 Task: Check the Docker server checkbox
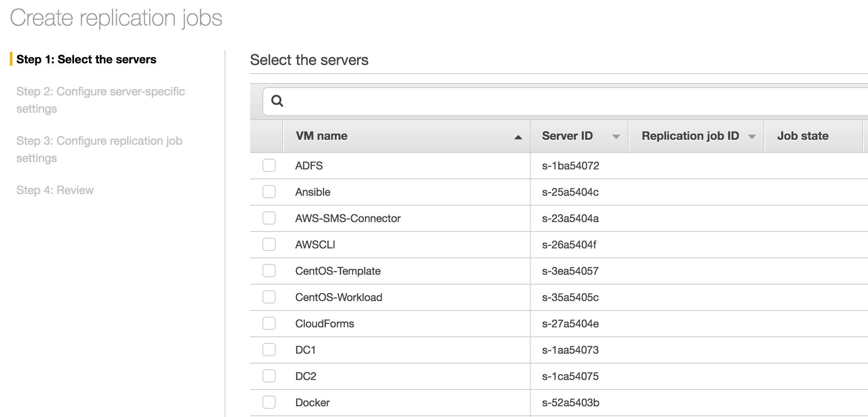tap(269, 402)
